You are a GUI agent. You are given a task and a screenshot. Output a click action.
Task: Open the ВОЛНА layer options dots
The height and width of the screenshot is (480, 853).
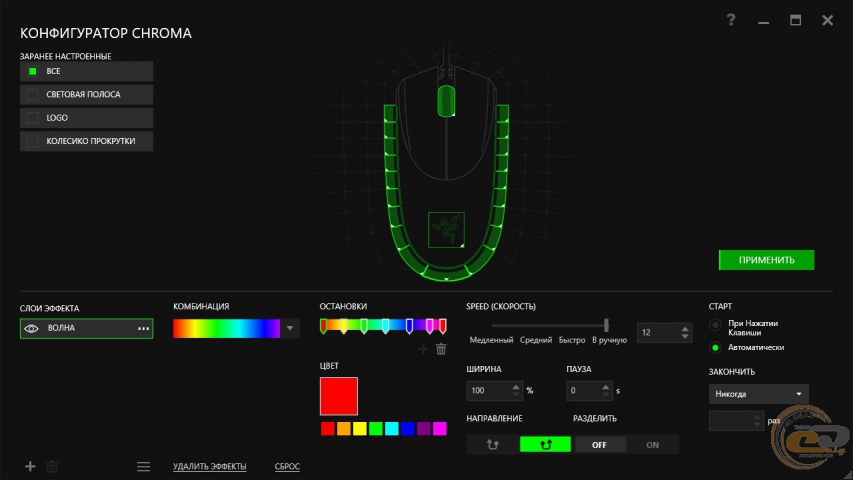click(x=143, y=329)
